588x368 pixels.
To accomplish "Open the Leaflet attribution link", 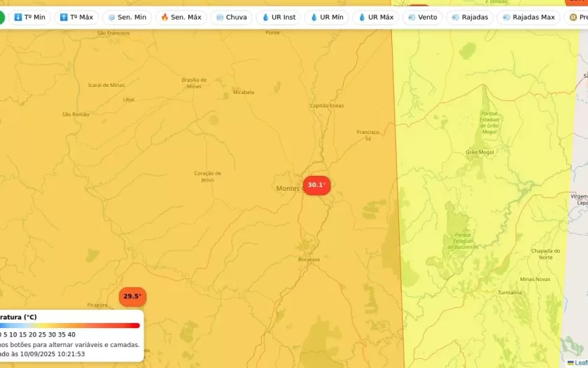I will (578, 362).
